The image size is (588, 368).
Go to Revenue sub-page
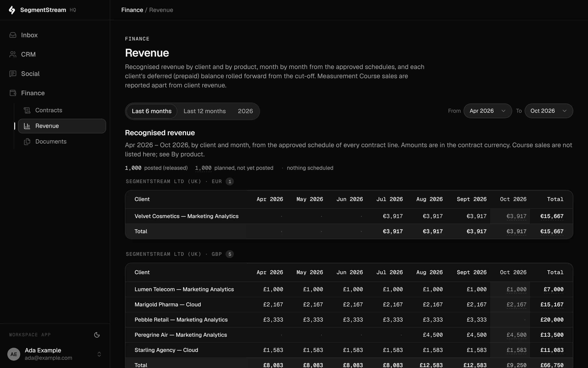(62, 126)
